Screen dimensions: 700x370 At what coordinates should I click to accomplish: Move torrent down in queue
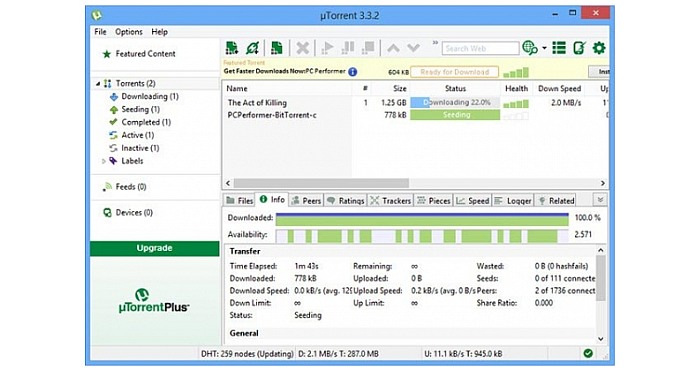coord(413,48)
